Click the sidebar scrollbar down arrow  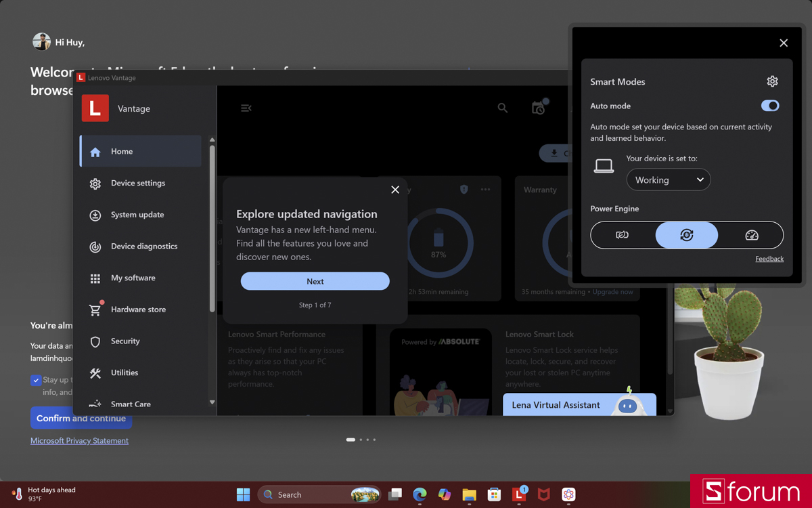coord(212,402)
